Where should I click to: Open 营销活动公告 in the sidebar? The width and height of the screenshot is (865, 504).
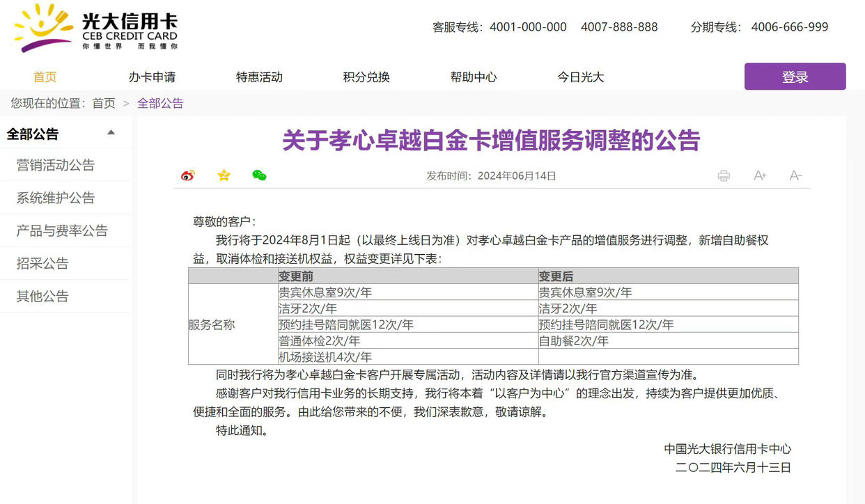[56, 165]
